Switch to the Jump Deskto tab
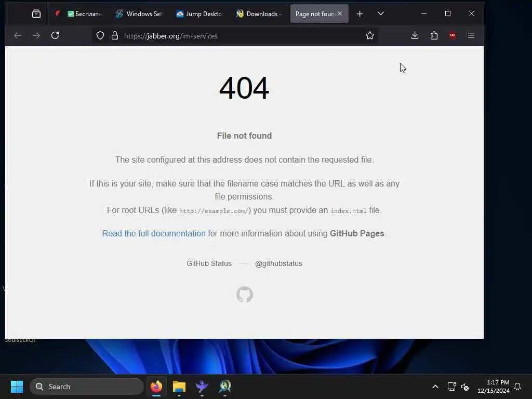Viewport: 532px width, 399px height. pos(199,14)
